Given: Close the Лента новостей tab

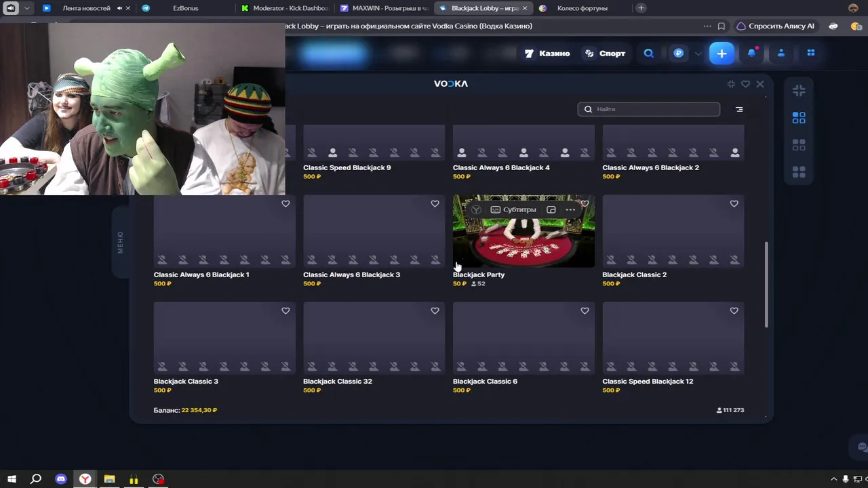Looking at the screenshot, I should [128, 8].
